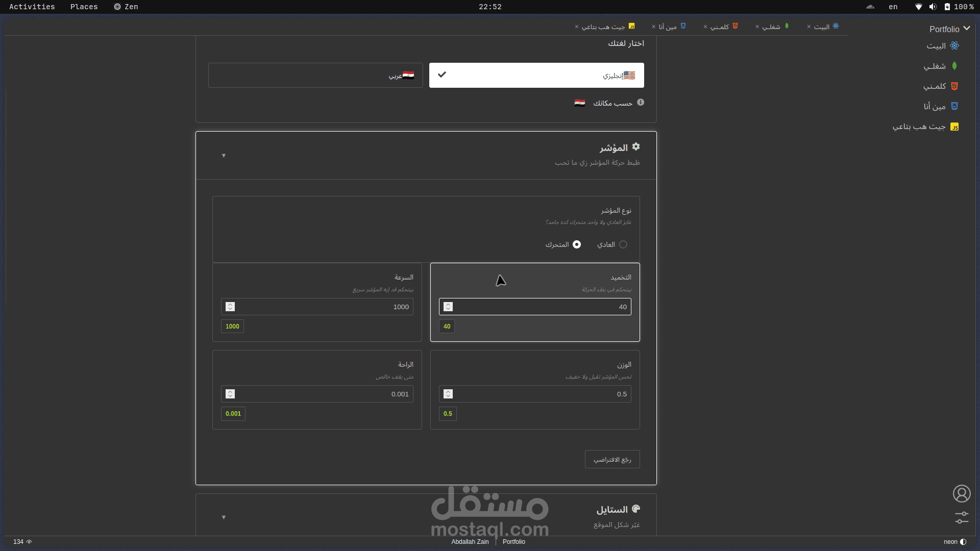
Task: Select the المتحرك cursor type radio
Action: coord(577,245)
